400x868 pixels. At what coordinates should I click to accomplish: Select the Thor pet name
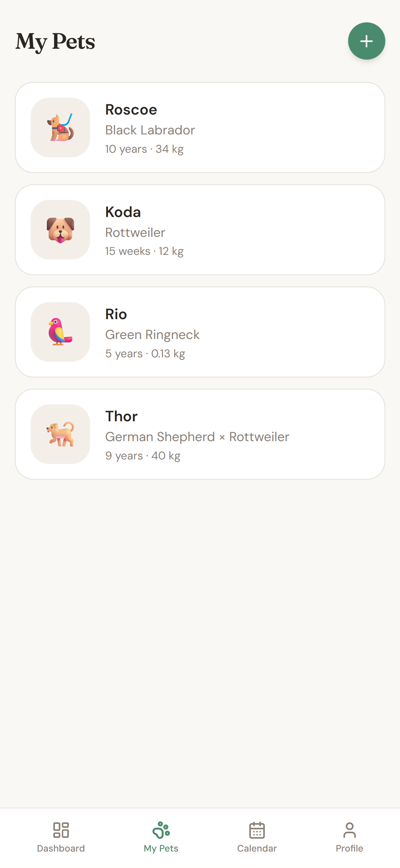click(122, 416)
